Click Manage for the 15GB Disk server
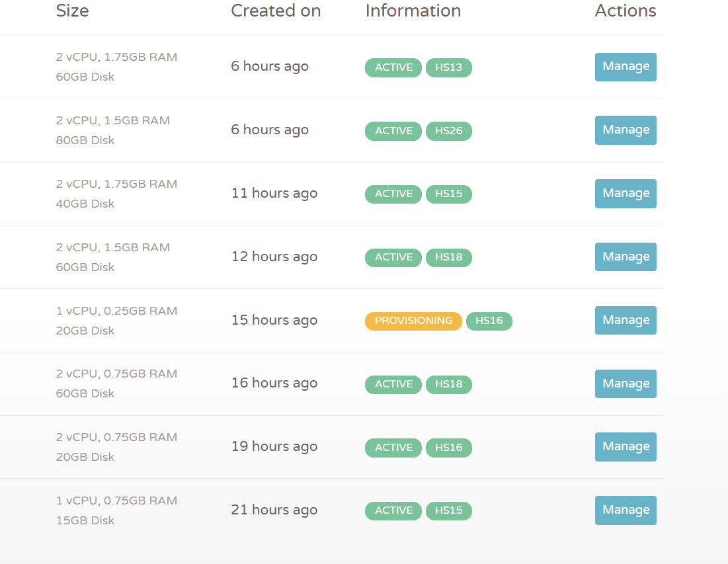Image resolution: width=728 pixels, height=564 pixels. pos(625,510)
